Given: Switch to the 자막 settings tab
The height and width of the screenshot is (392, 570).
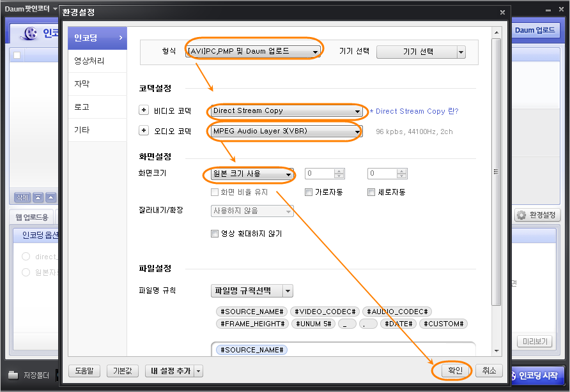Looking at the screenshot, I should tap(97, 84).
